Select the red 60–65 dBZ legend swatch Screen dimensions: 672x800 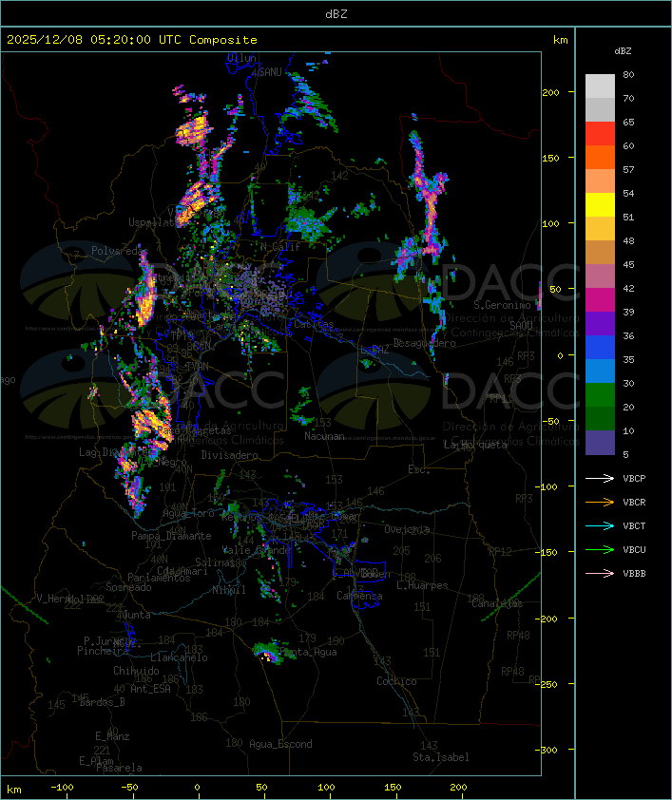(x=600, y=134)
